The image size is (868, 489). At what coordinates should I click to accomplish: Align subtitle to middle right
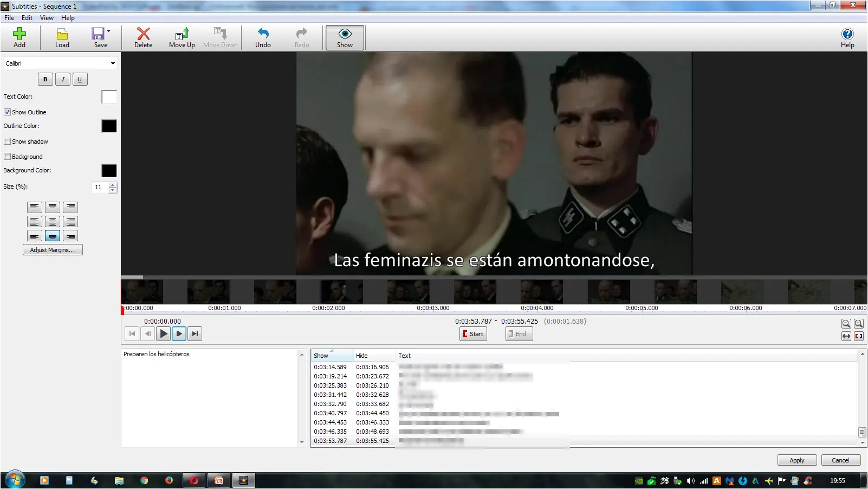coord(70,222)
